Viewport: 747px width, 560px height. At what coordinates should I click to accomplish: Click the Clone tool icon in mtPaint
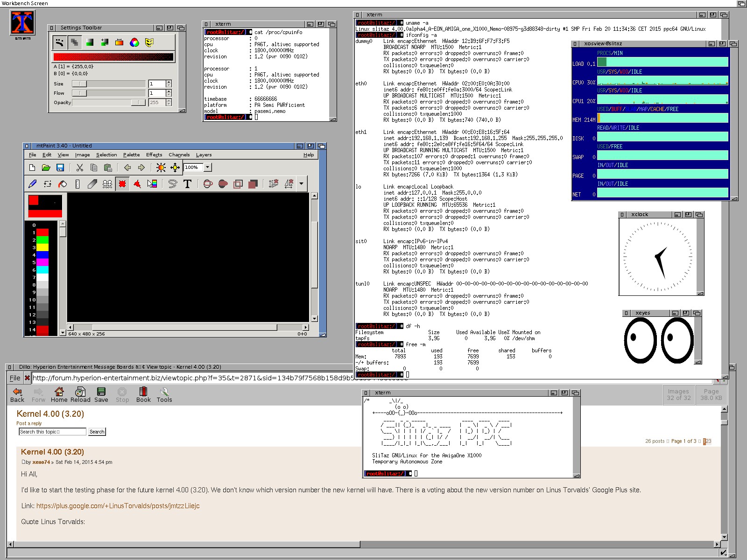[107, 184]
